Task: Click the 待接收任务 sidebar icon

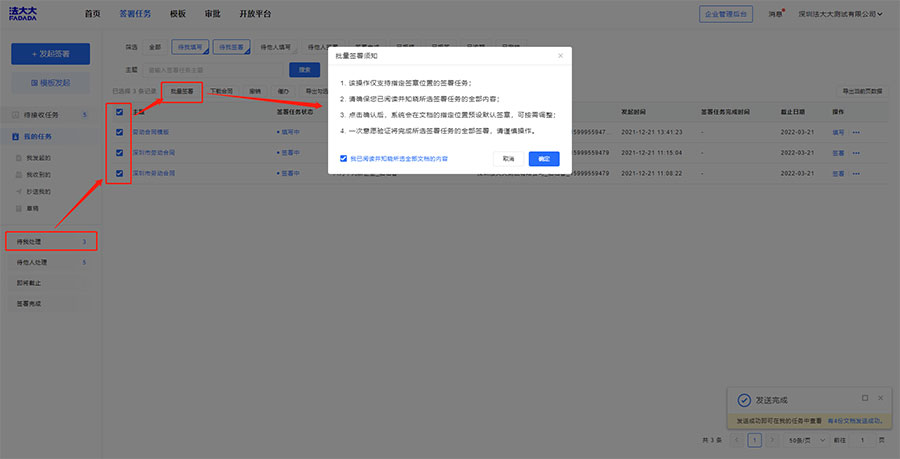Action: [17, 115]
